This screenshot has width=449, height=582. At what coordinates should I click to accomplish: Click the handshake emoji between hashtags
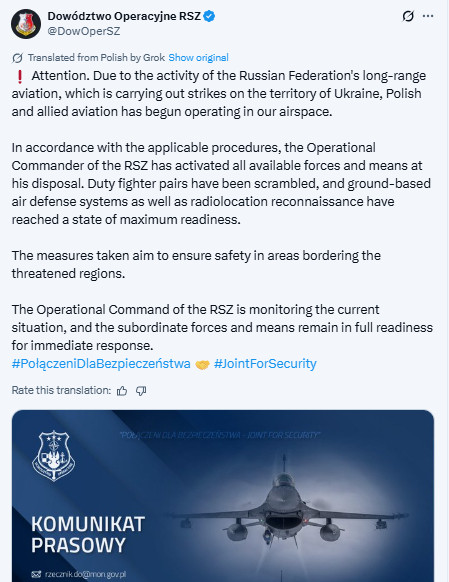[x=202, y=364]
